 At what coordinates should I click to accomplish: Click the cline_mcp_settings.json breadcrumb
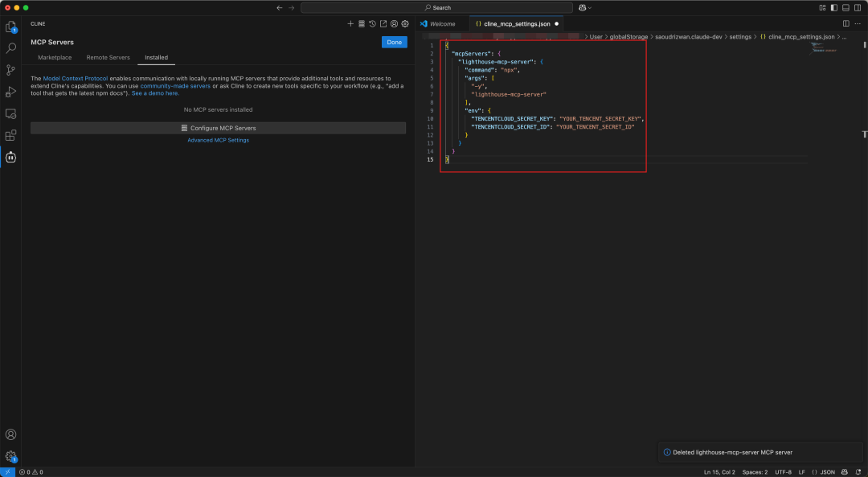tap(797, 37)
